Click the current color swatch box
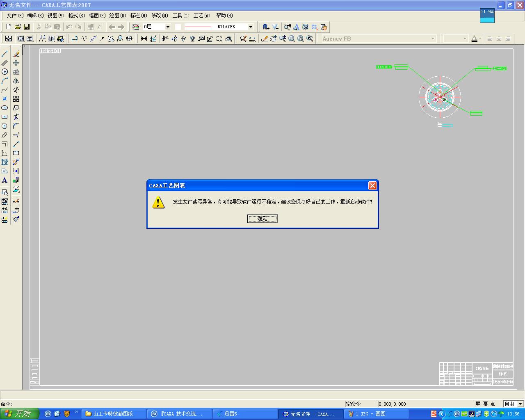 [x=178, y=27]
